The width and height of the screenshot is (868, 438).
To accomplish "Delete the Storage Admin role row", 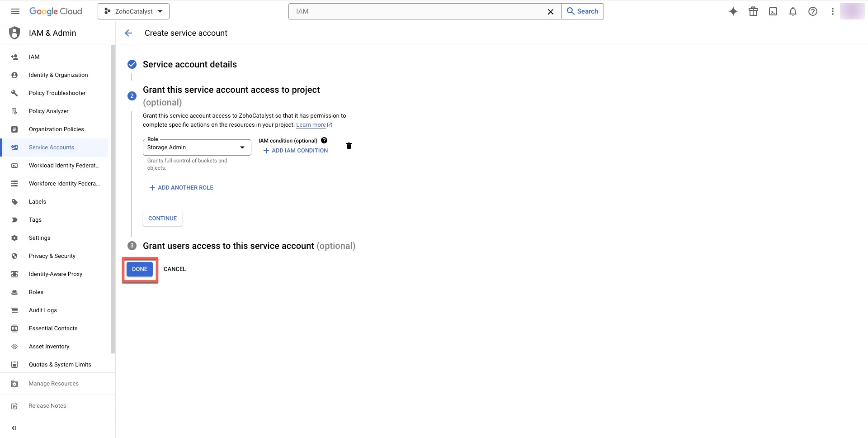I will coord(349,146).
